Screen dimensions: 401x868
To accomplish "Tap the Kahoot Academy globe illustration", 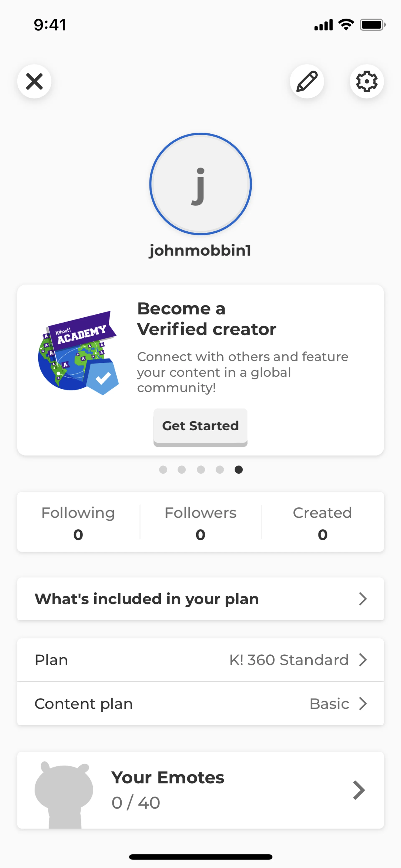I will pos(78,353).
